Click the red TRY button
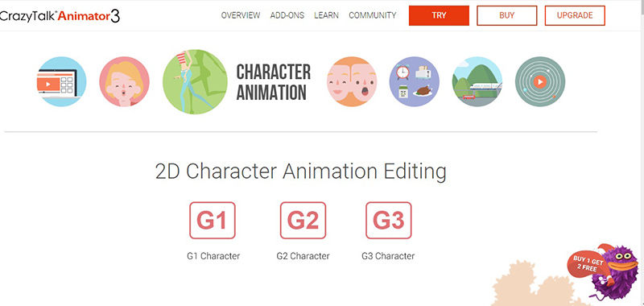 click(439, 15)
